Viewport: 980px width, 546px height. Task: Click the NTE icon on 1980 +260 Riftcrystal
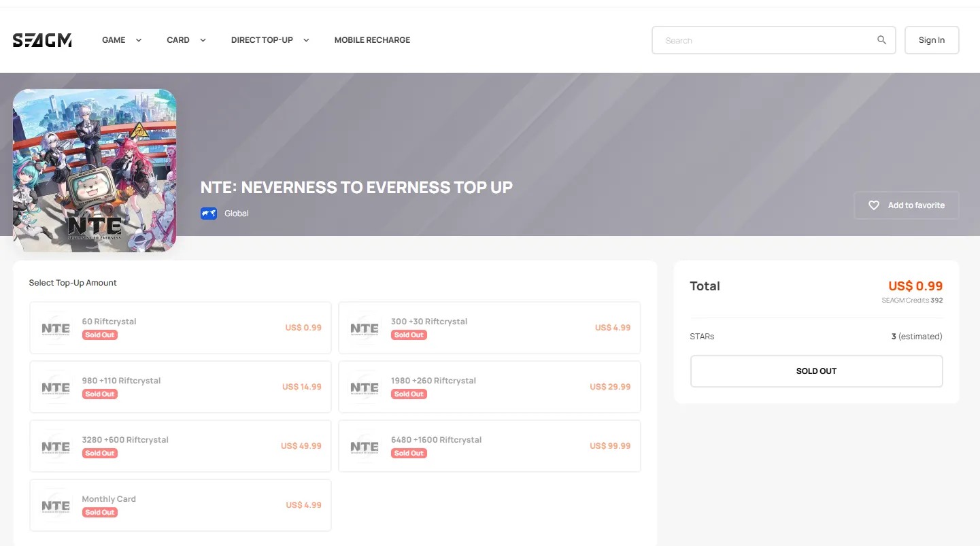pos(365,387)
